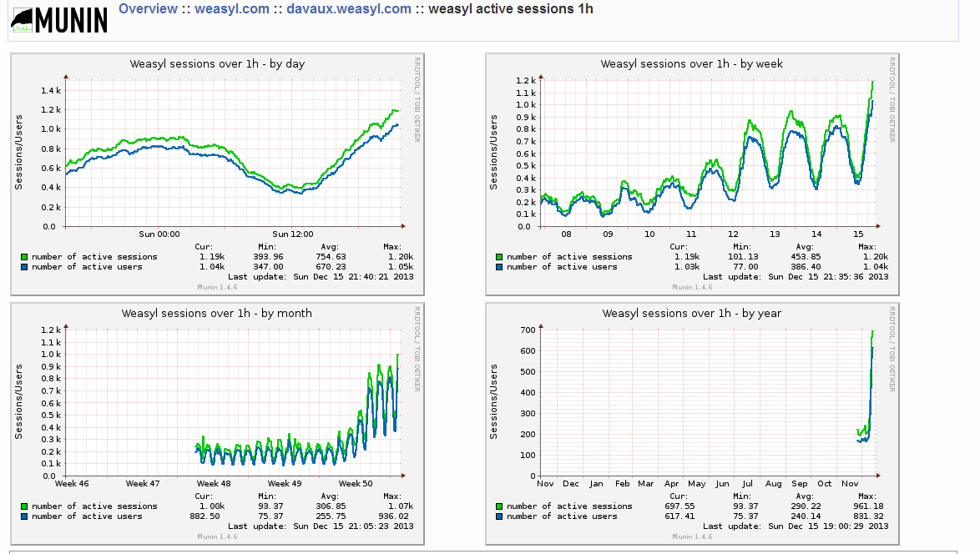Click the week graph users minimum 77.00
This screenshot has width=980, height=554.
(x=745, y=267)
